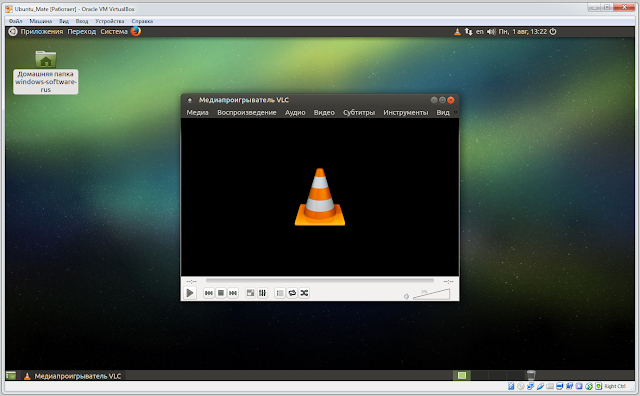
Task: Open VirtualBox Ввод menu
Action: tap(82, 21)
